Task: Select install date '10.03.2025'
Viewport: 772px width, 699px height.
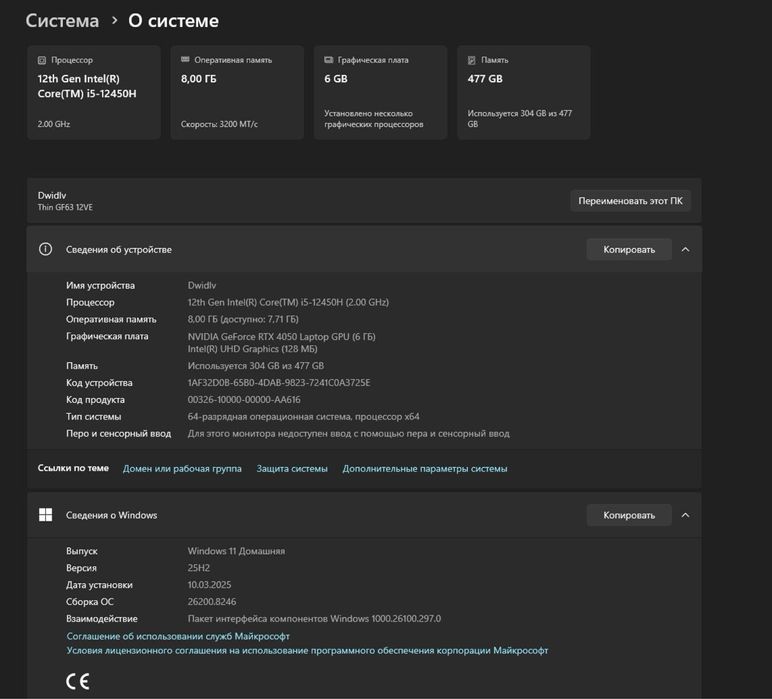Action: tap(209, 585)
